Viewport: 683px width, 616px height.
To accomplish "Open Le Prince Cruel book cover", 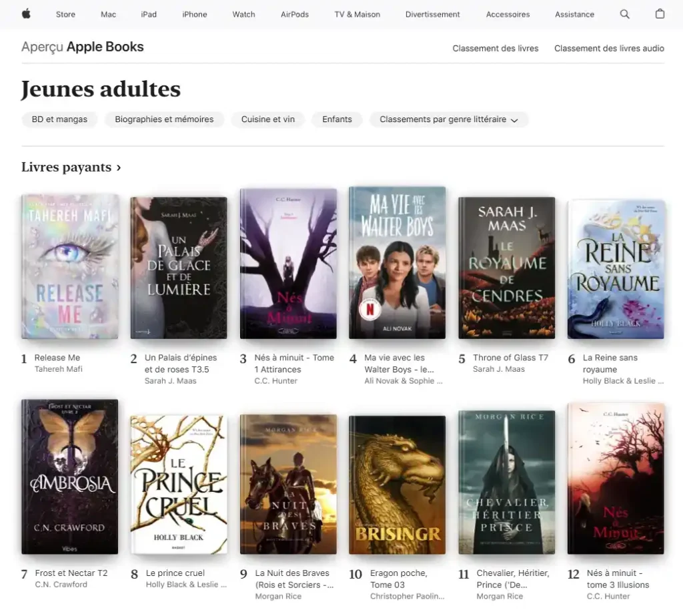I will click(178, 485).
